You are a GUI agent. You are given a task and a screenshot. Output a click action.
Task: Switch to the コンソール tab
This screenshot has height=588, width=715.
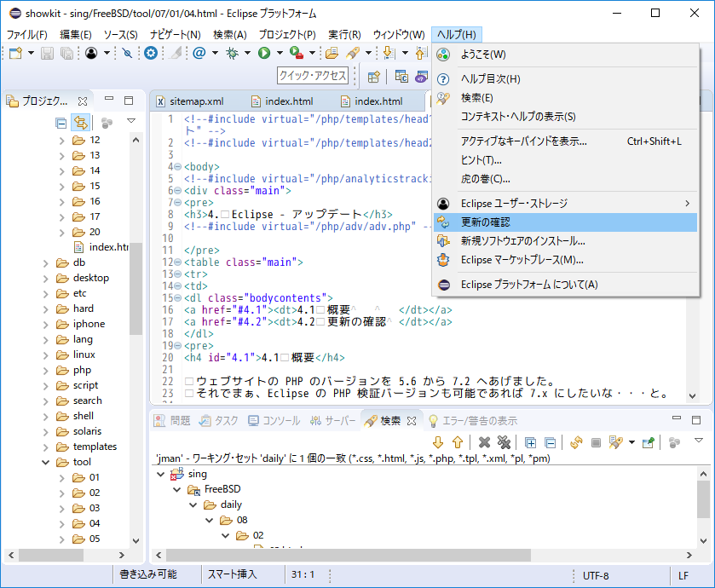coord(274,421)
